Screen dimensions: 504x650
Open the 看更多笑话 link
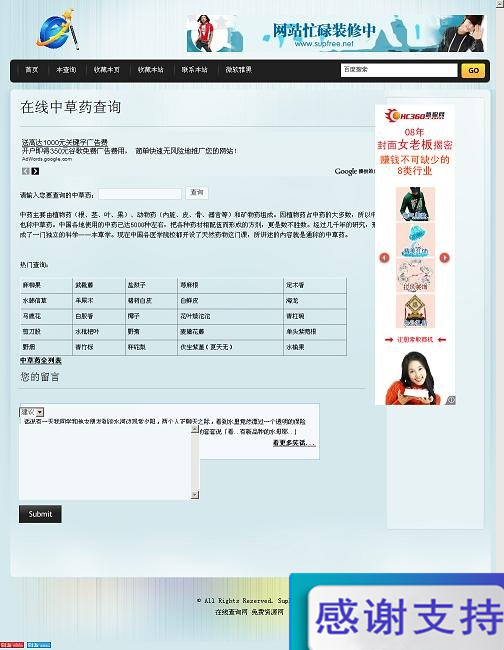click(x=294, y=443)
